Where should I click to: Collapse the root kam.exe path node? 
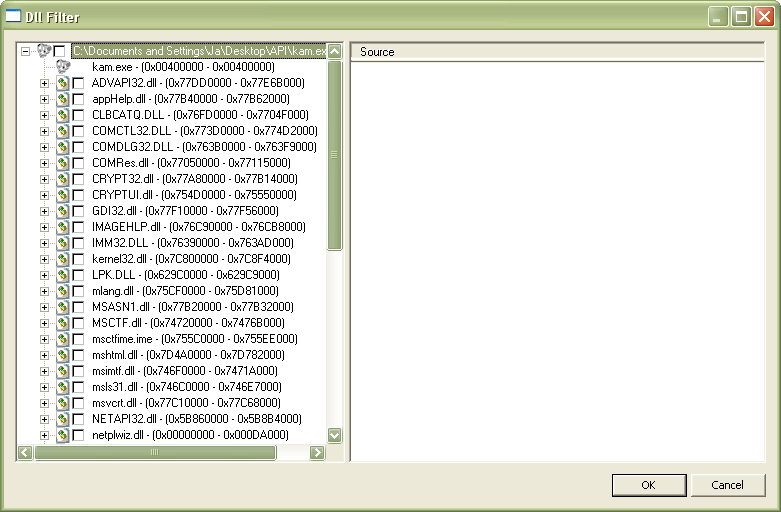point(25,51)
